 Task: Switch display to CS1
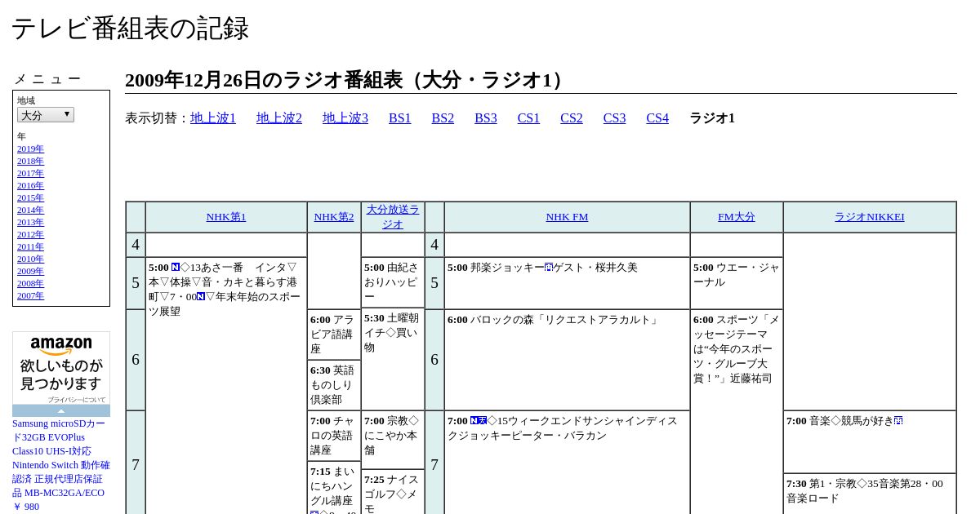coord(528,118)
